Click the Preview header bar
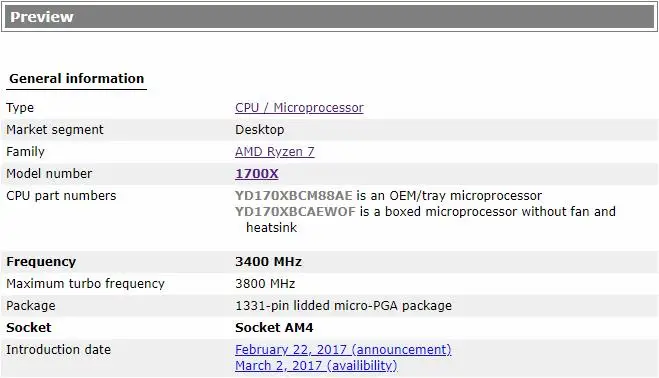659x378 pixels. (x=330, y=17)
